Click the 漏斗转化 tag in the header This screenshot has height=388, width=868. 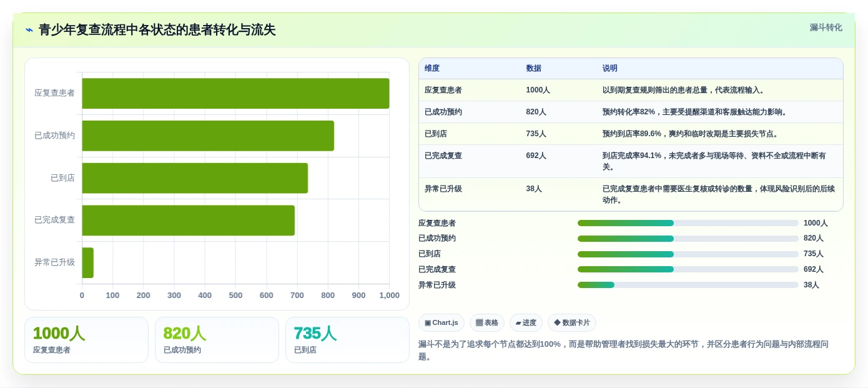tap(826, 27)
